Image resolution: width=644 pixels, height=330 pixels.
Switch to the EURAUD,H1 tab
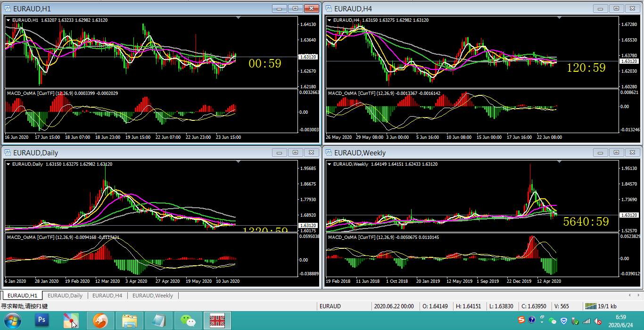tap(22, 296)
